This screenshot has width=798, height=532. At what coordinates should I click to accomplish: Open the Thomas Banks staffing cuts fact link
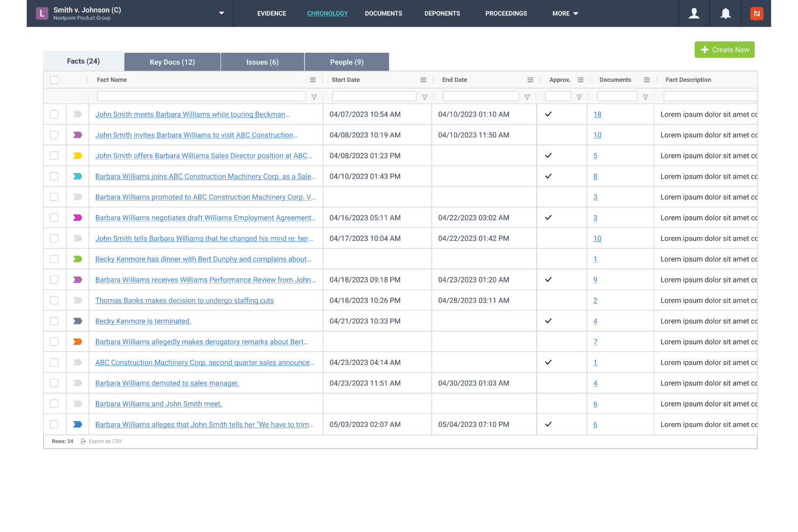point(184,300)
